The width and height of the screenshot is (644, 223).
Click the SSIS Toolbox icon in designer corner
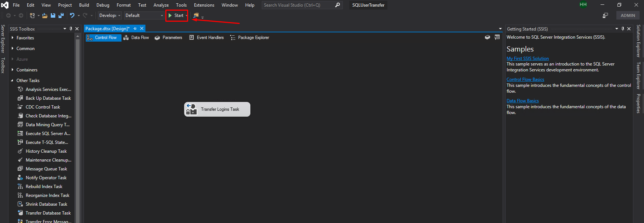pyautogui.click(x=487, y=37)
